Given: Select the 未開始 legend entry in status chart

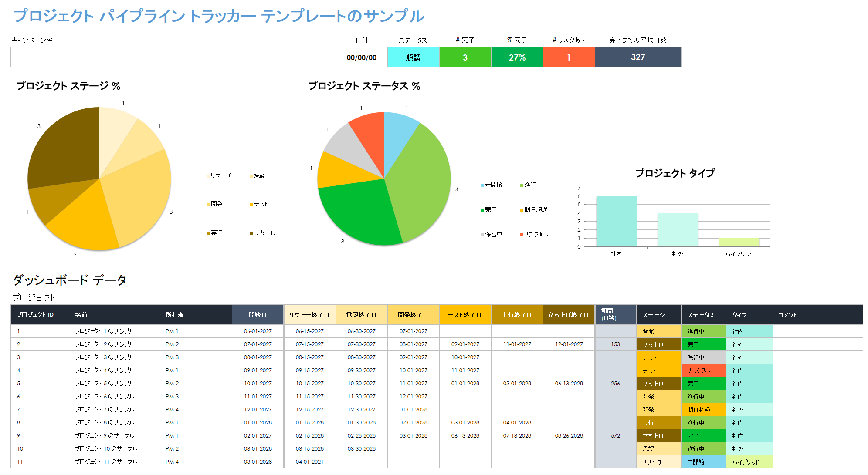Looking at the screenshot, I should coord(492,185).
